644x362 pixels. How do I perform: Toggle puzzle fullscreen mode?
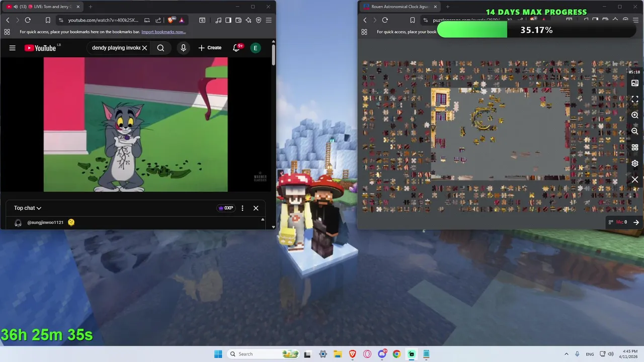[635, 99]
